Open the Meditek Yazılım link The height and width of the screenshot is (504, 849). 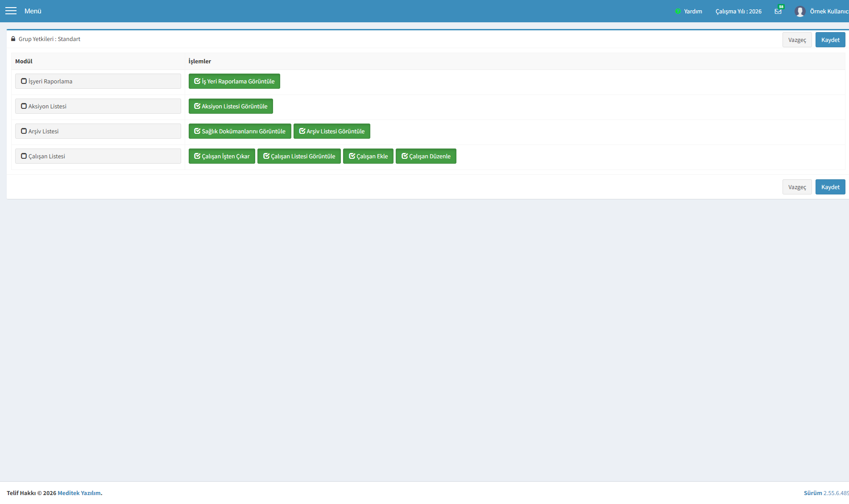point(79,493)
